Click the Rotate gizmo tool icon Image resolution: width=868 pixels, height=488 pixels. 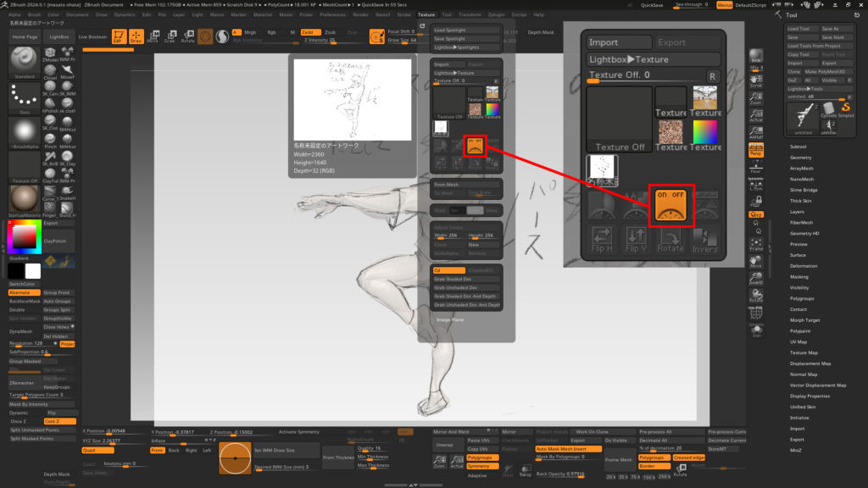tap(187, 36)
